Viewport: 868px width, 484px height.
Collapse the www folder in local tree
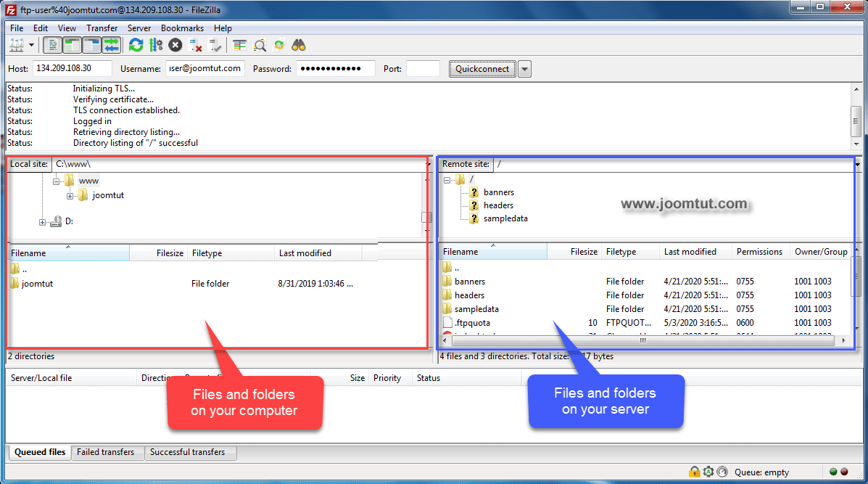57,181
